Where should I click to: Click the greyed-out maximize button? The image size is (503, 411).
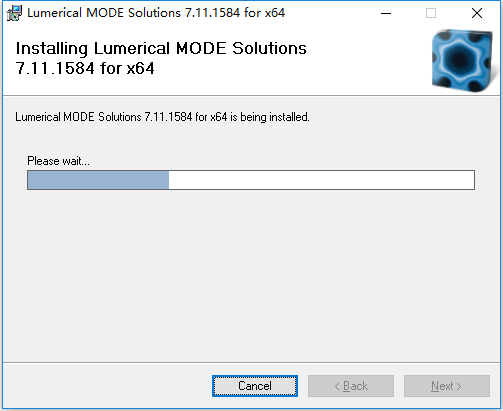(x=431, y=13)
